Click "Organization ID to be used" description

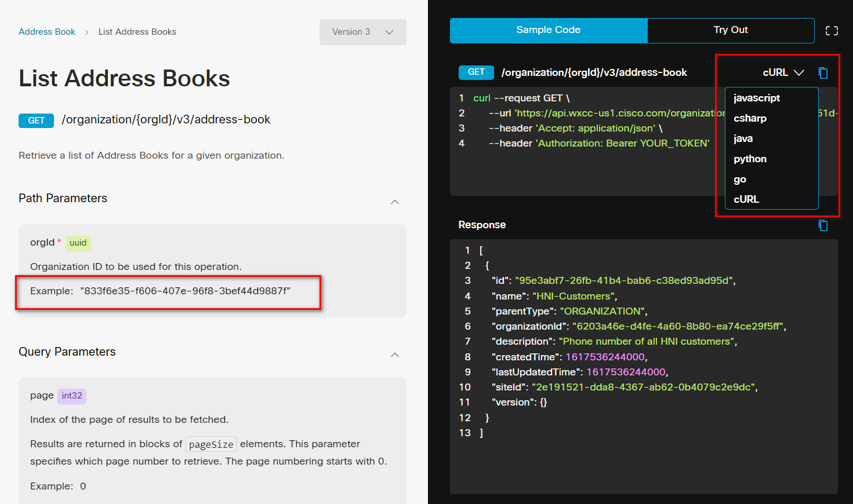pyautogui.click(x=136, y=266)
